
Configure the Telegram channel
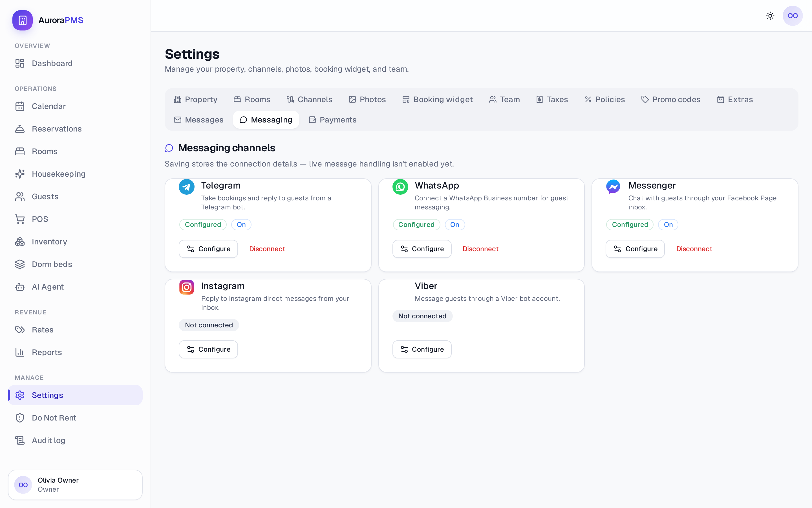pyautogui.click(x=208, y=249)
